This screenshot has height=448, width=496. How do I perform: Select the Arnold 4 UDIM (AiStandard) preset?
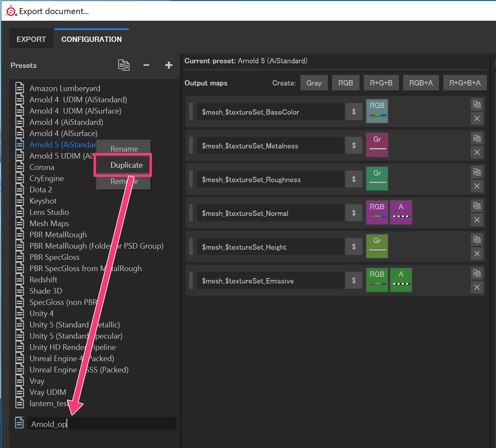(78, 100)
